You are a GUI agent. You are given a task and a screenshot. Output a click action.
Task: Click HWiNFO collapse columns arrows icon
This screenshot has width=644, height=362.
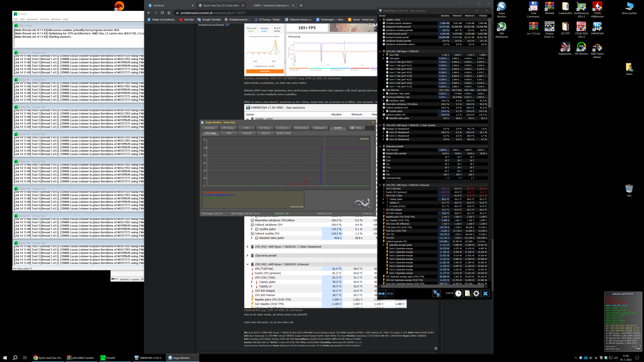click(x=390, y=294)
